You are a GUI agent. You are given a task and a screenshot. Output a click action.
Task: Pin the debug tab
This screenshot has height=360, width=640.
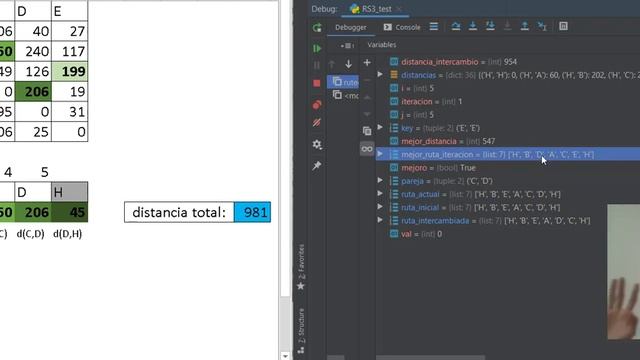point(317,165)
